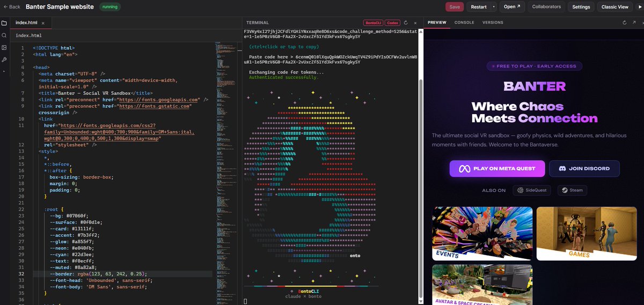This screenshot has width=644, height=305.
Task: Click the terminal input cursor prompt
Action: 245,302
